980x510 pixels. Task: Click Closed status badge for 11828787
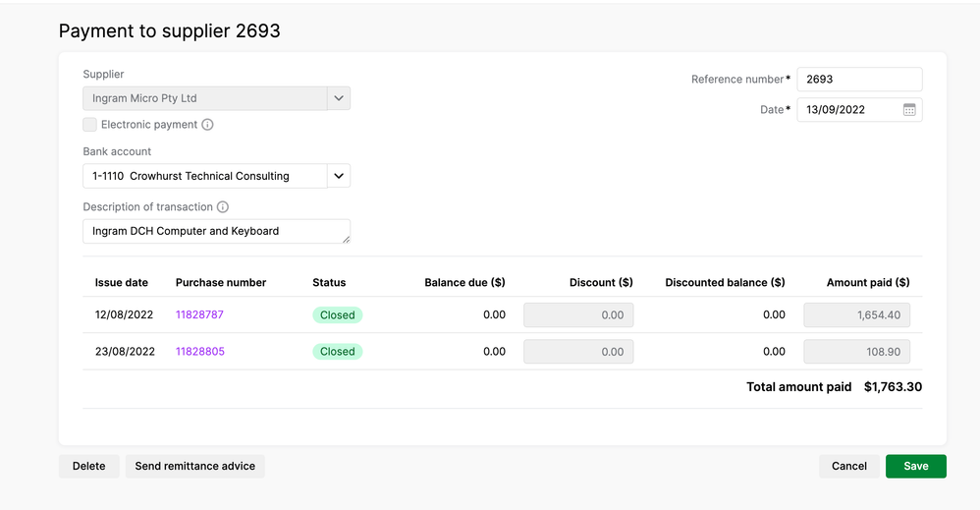click(x=337, y=315)
